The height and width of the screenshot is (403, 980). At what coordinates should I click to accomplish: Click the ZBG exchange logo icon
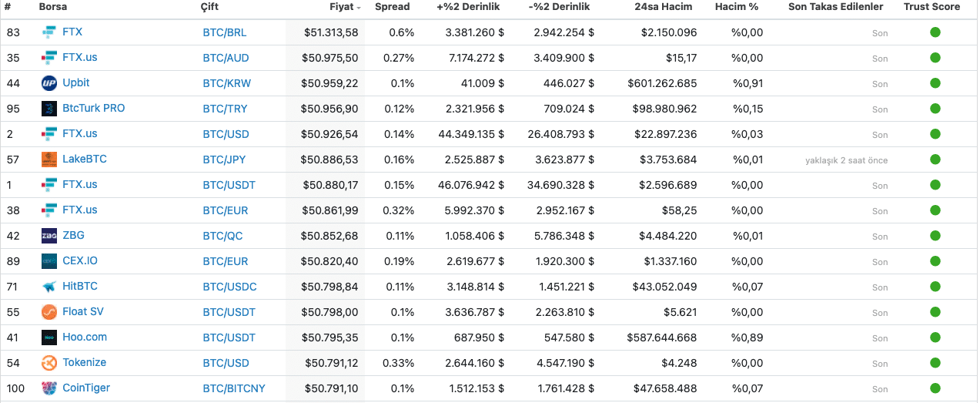tap(49, 236)
